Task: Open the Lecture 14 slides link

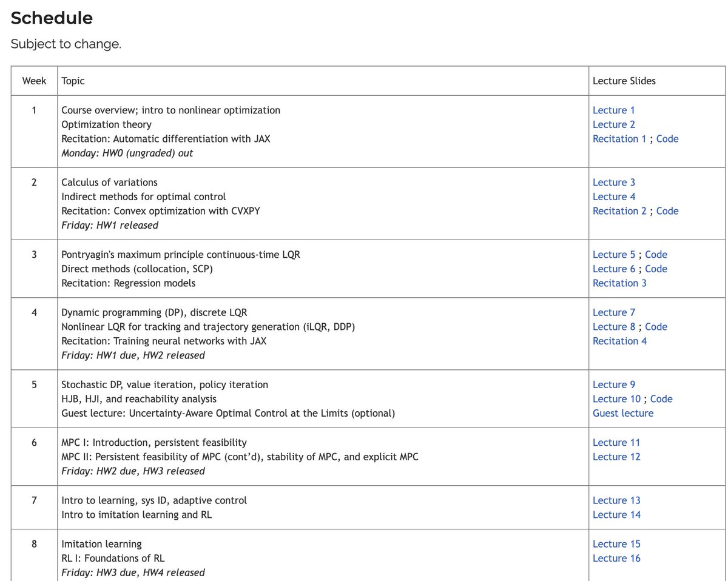Action: click(616, 515)
